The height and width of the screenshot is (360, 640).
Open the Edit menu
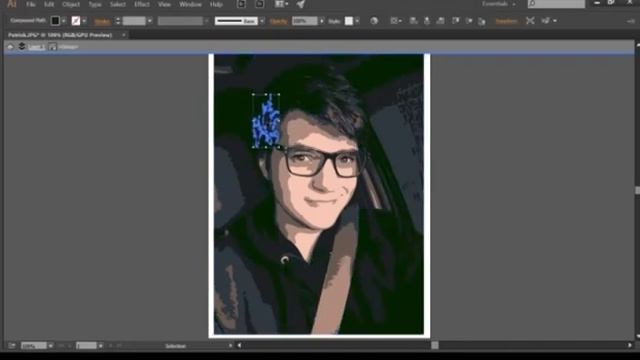point(49,4)
